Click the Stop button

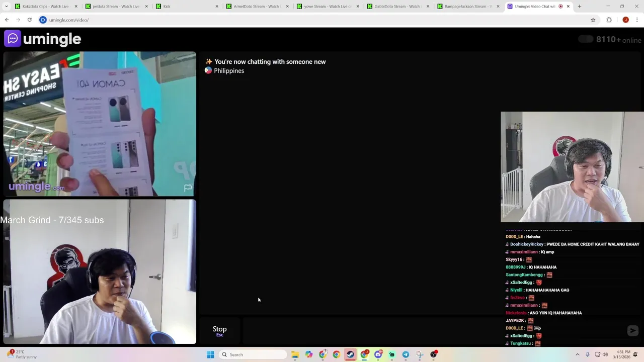[219, 330]
